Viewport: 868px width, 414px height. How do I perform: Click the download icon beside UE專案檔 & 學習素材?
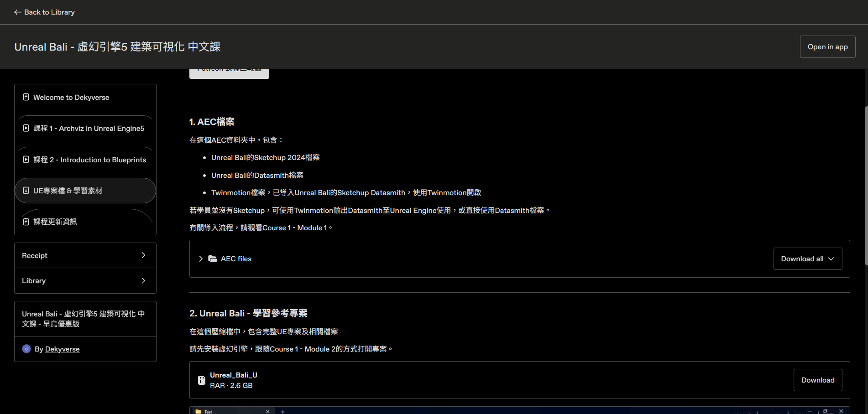point(26,191)
